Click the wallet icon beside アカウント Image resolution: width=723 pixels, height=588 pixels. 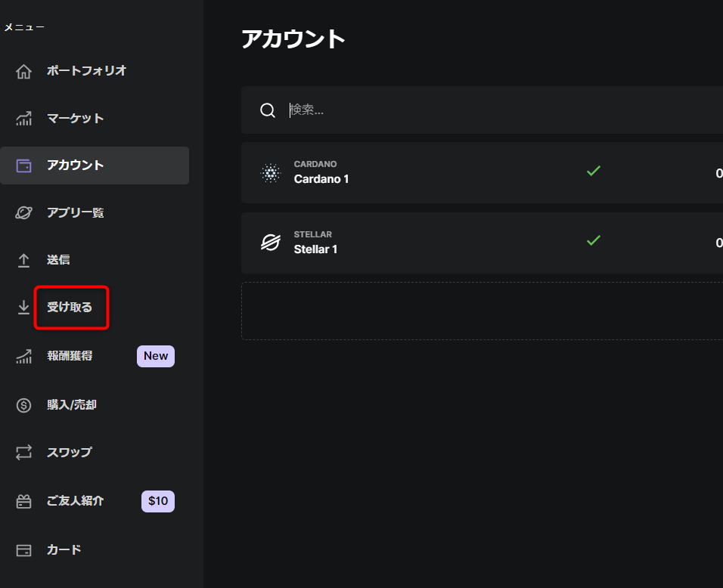pyautogui.click(x=23, y=166)
